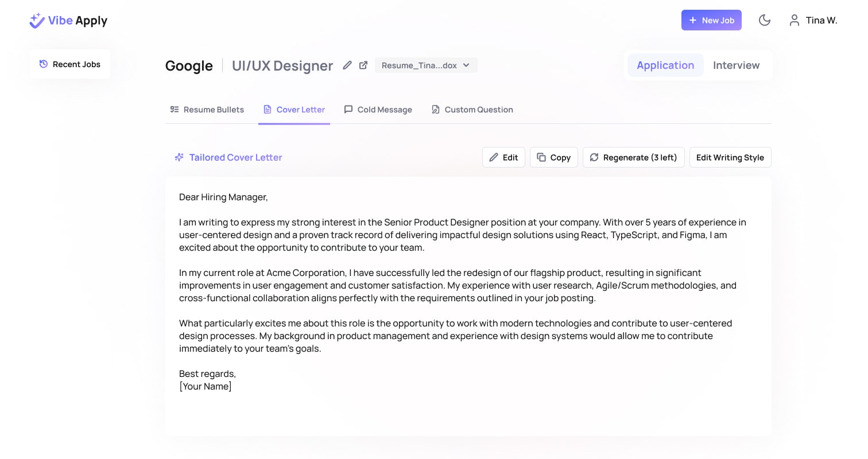
Task: Copy the cover letter text
Action: 553,157
